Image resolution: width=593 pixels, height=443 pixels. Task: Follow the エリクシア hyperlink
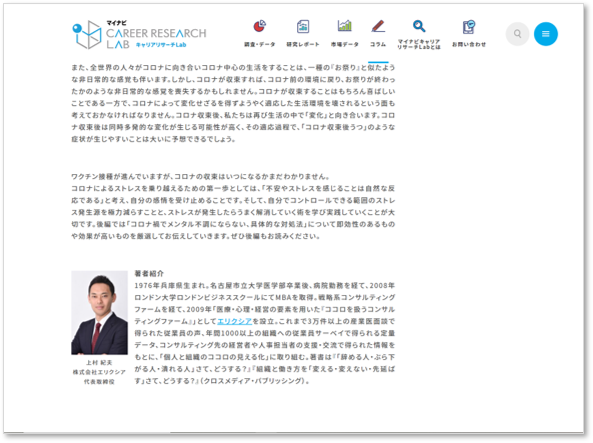click(234, 321)
